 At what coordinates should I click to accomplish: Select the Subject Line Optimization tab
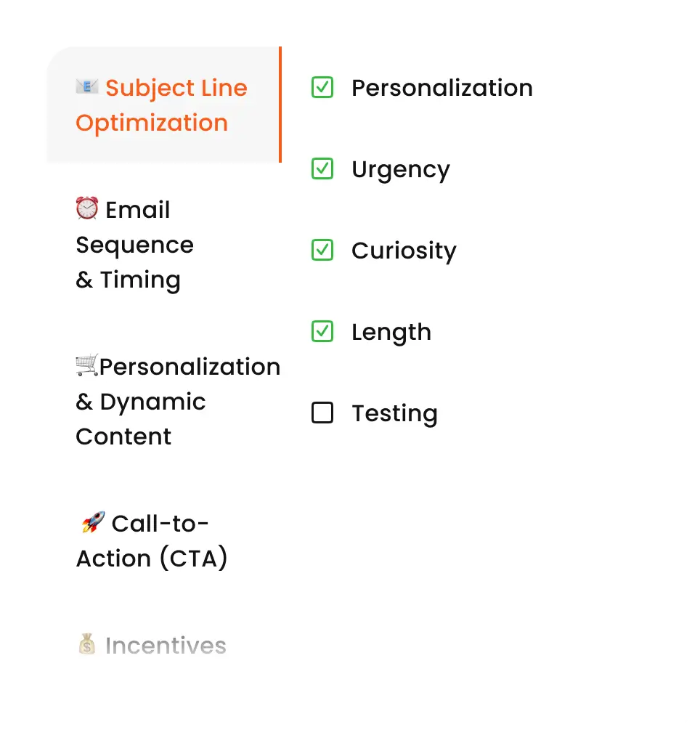pos(162,105)
